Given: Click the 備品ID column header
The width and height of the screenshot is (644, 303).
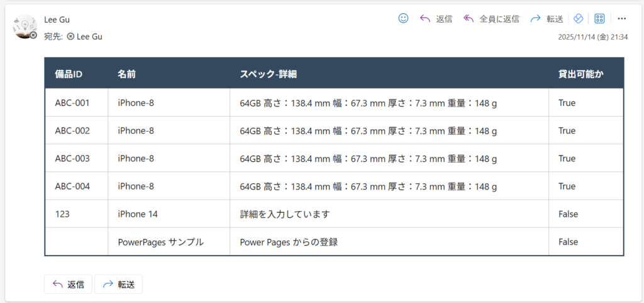Looking at the screenshot, I should [69, 74].
